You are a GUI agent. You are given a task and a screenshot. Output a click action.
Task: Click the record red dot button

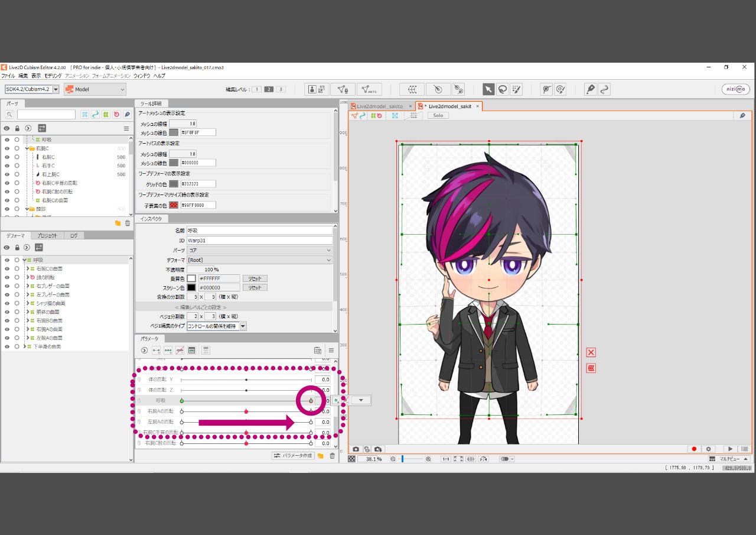(x=694, y=449)
